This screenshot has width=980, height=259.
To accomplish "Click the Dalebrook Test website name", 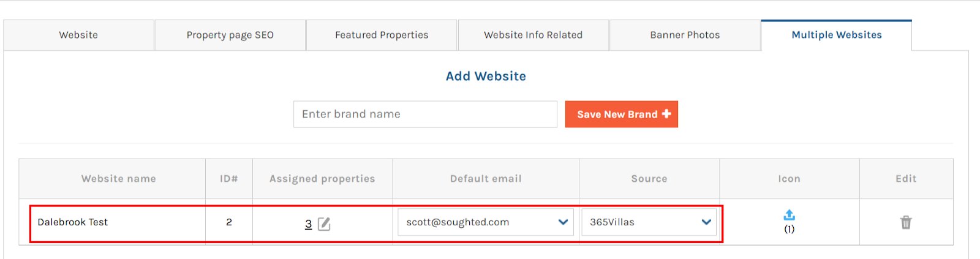I will click(x=72, y=222).
